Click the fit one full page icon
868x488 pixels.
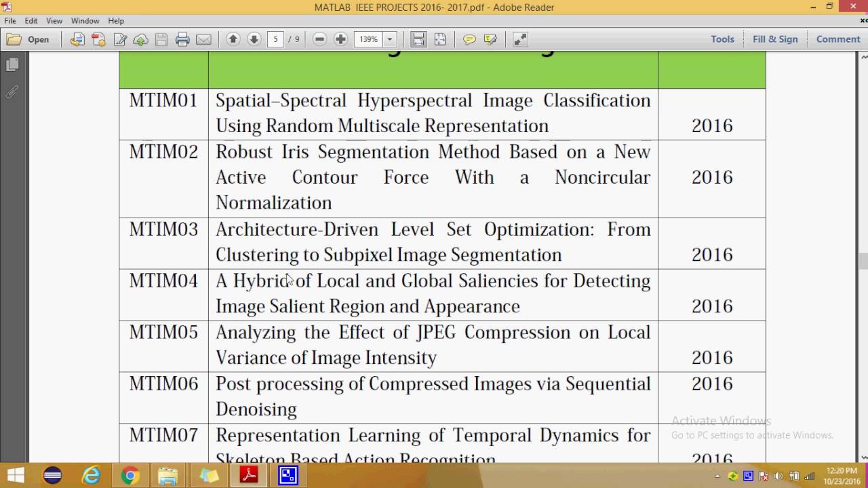coord(439,39)
